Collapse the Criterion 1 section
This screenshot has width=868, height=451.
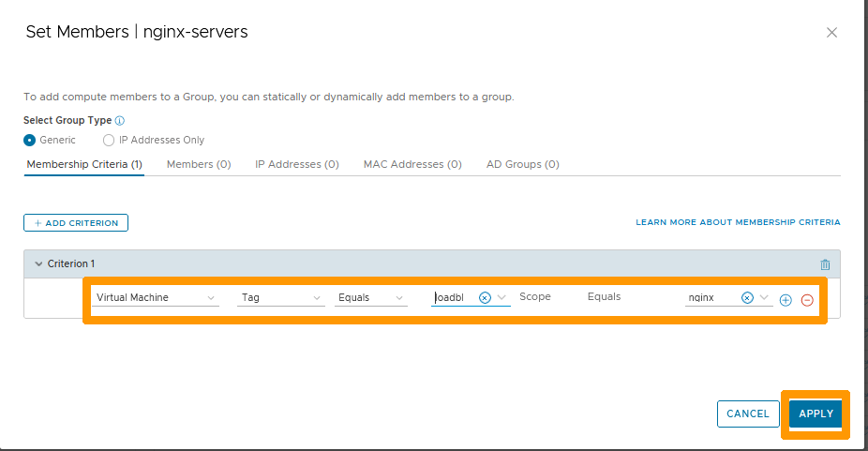click(38, 264)
